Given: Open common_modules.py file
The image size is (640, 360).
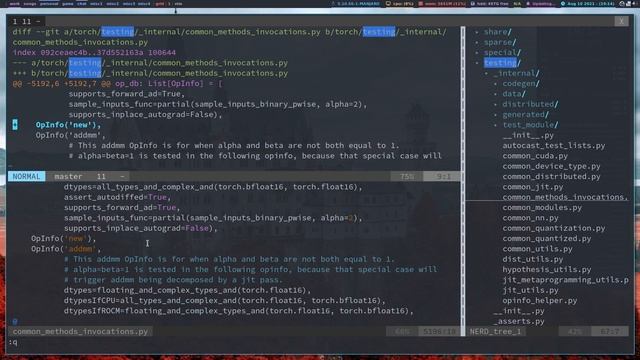Looking at the screenshot, I should pos(542,208).
